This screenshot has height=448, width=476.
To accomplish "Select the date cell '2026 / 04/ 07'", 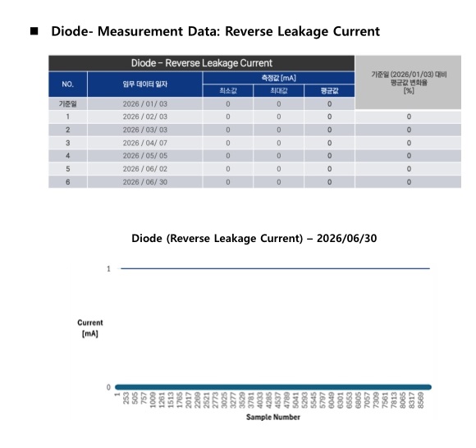I will point(144,143).
